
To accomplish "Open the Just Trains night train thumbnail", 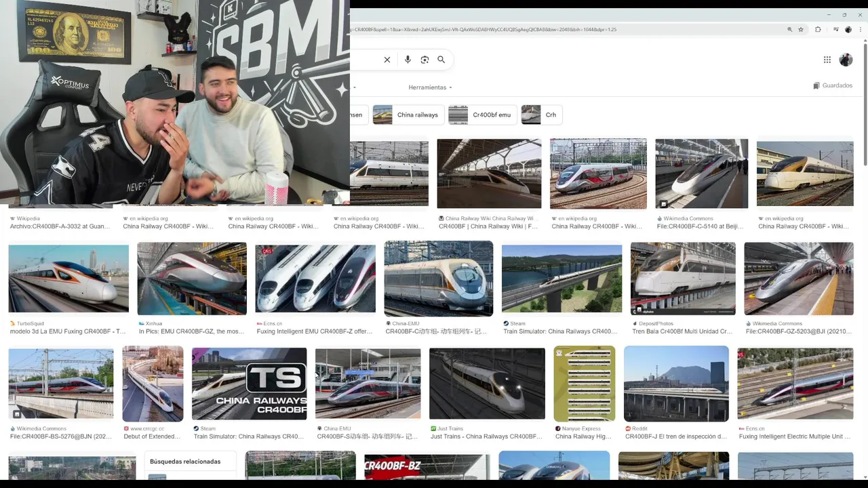I will (x=487, y=384).
